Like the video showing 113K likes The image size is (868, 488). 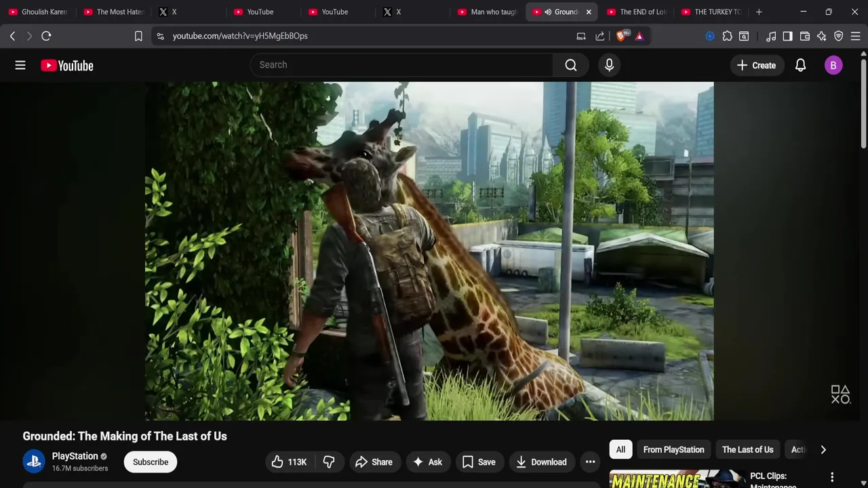coord(290,462)
